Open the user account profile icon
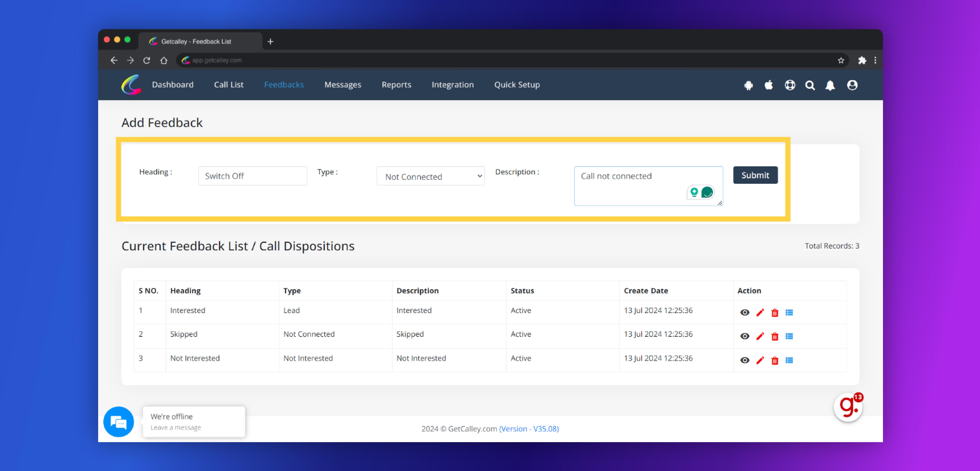Screen dimensions: 980x471 [x=852, y=85]
